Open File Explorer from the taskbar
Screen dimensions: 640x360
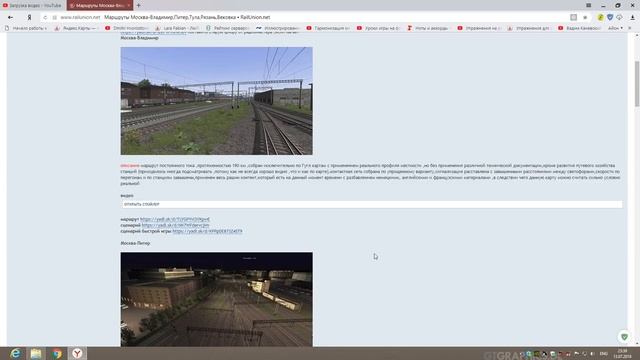[36, 353]
